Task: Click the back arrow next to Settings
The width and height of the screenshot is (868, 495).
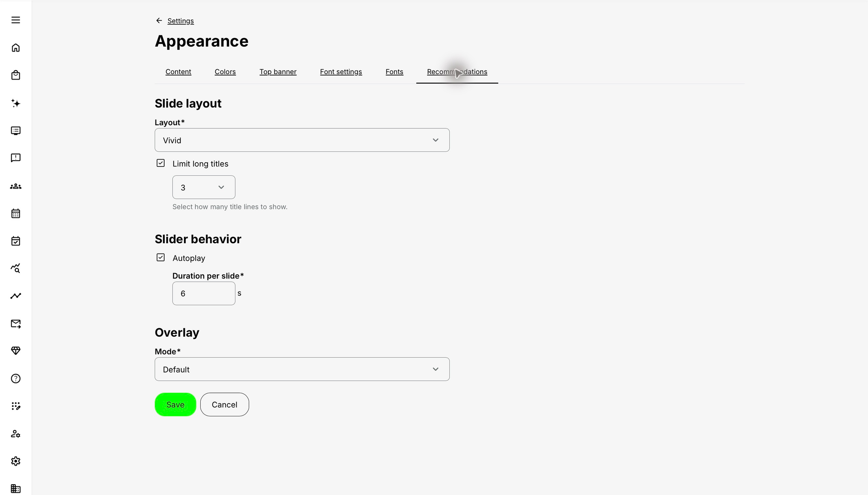Action: click(x=159, y=21)
